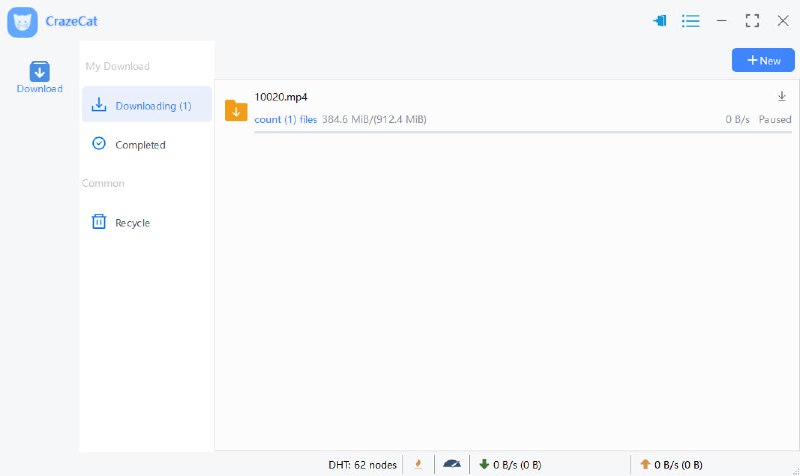Open the speed limit gauge icon
800x476 pixels.
pyautogui.click(x=452, y=464)
